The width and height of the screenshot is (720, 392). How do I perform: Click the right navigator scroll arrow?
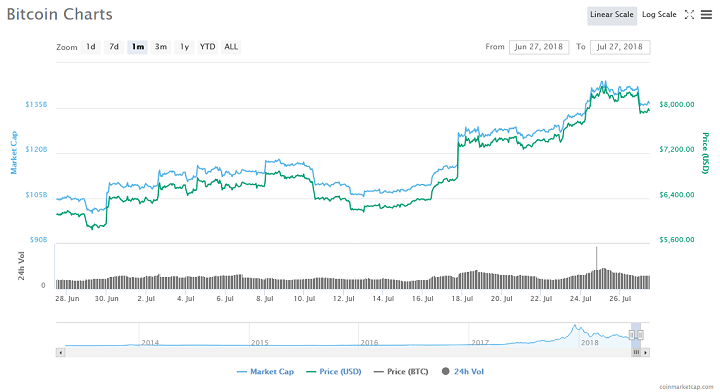coord(646,353)
